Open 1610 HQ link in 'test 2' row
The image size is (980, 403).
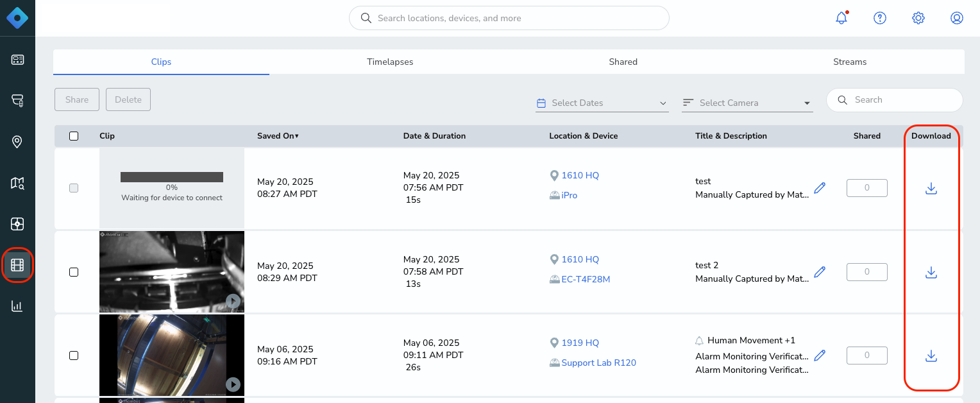[580, 259]
